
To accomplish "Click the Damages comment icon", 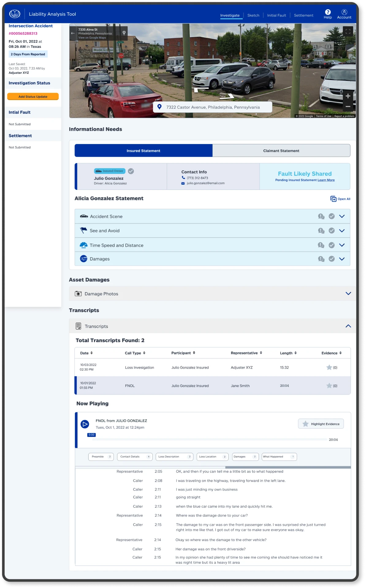I will click(321, 259).
